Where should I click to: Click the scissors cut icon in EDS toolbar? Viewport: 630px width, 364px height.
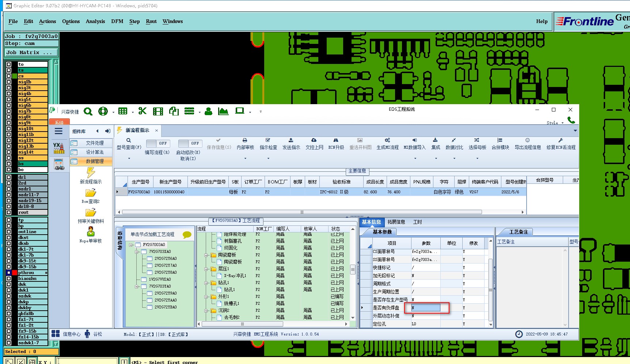tap(143, 111)
